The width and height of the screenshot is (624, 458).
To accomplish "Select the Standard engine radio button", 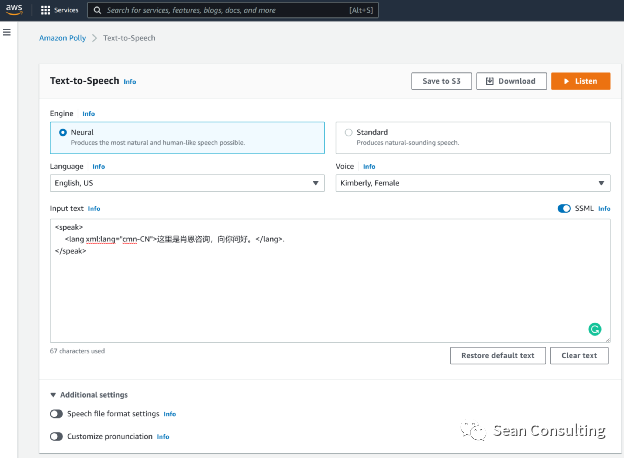I will (x=349, y=133).
